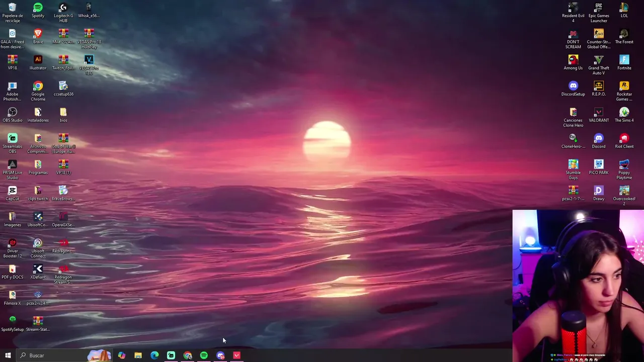Open Microsoft Edge from the taskbar
The image size is (644, 362).
pos(154,355)
